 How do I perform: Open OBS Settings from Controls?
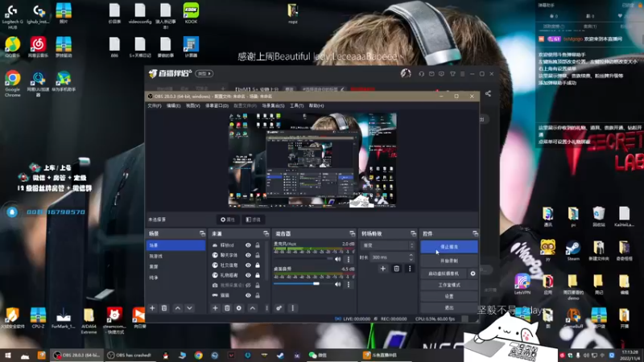tap(449, 296)
